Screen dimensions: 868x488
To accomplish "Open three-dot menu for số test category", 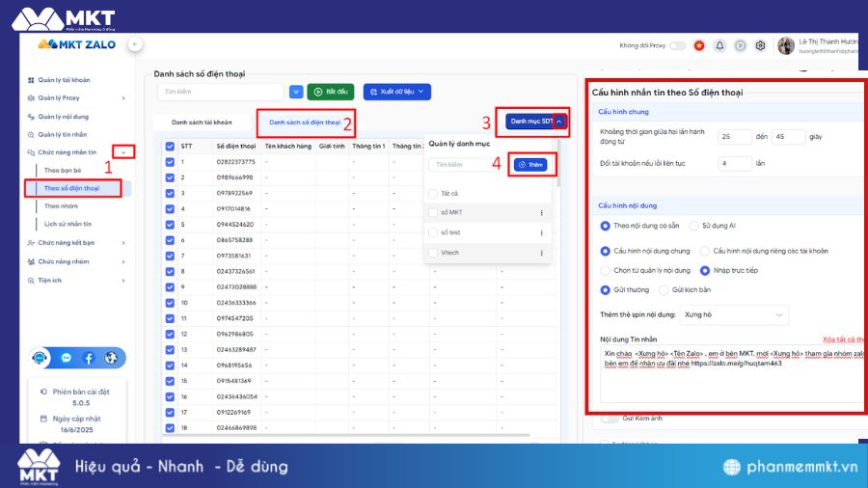I will pyautogui.click(x=541, y=233).
